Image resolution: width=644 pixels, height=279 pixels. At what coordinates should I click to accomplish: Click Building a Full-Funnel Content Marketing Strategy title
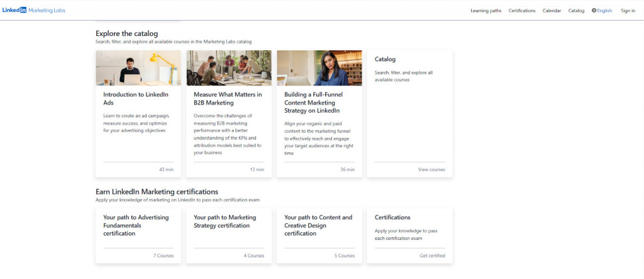tap(313, 103)
